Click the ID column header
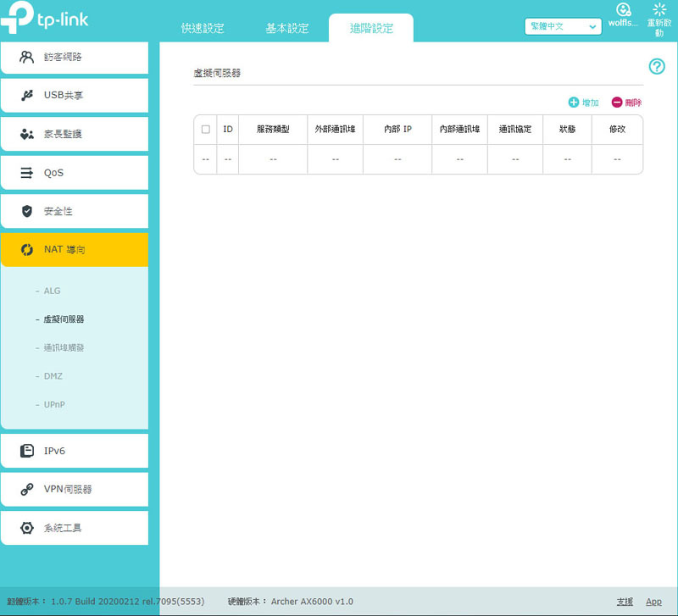Screen dimensions: 678x616 coord(228,130)
